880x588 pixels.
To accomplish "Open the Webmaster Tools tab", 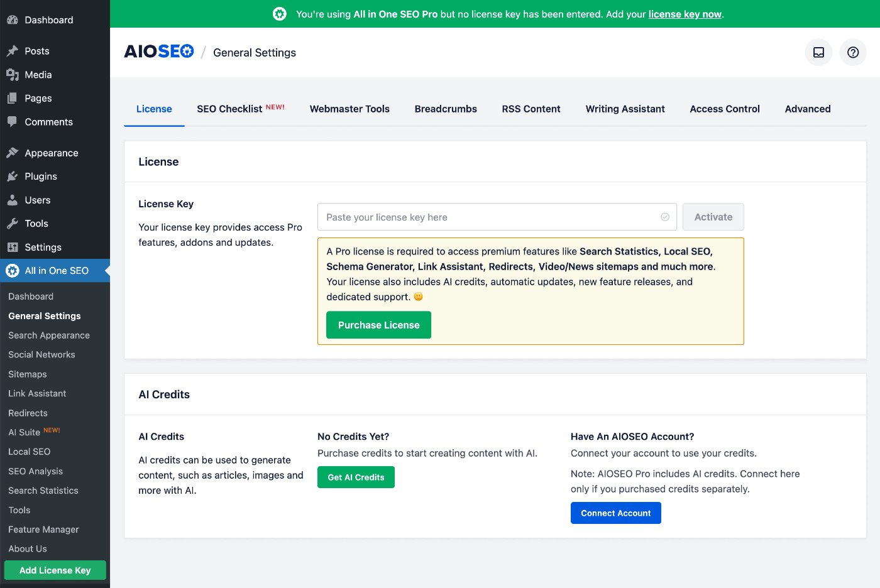I will coord(349,109).
